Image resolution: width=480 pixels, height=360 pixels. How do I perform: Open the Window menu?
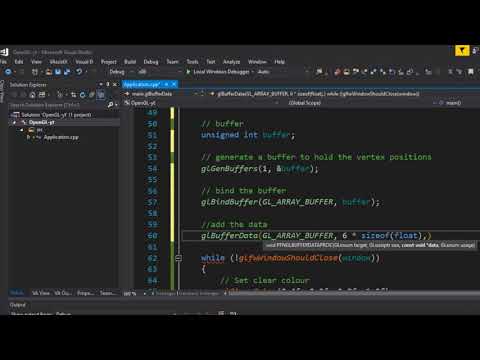point(257,62)
